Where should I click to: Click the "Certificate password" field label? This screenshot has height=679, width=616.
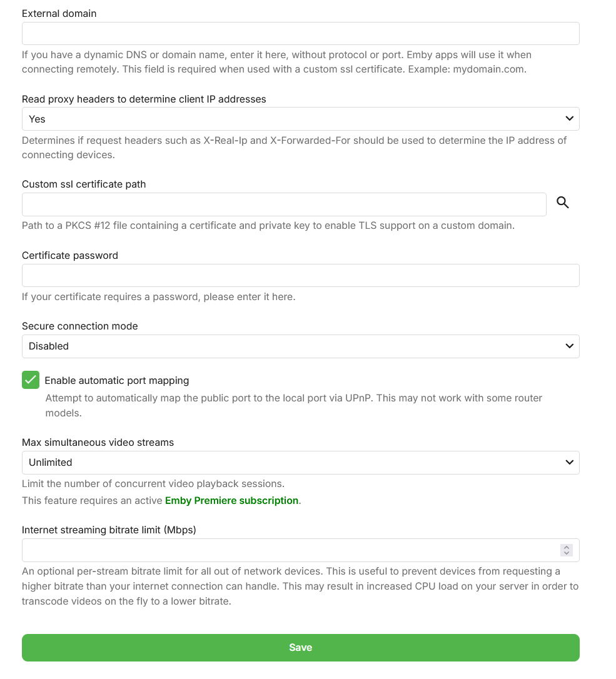coord(70,255)
